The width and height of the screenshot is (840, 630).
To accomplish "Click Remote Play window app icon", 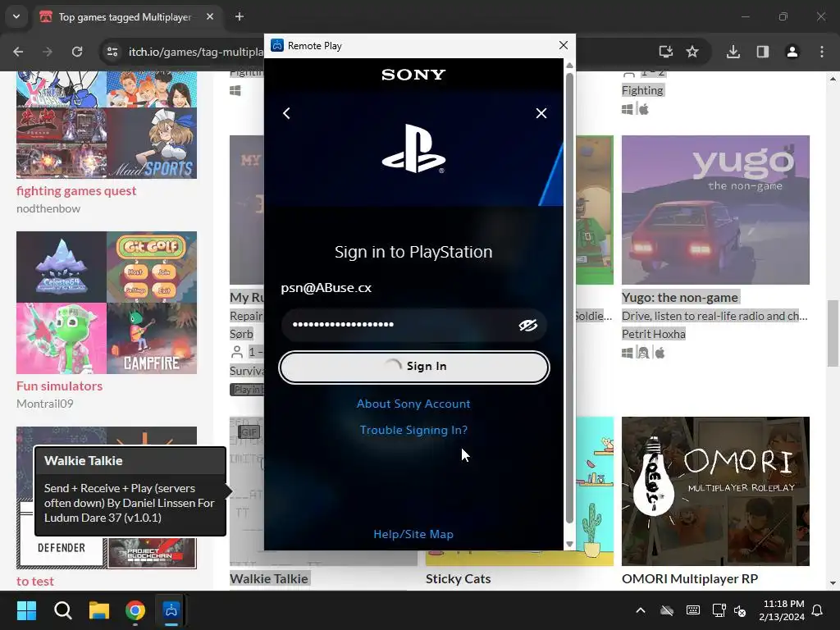I will tap(277, 46).
